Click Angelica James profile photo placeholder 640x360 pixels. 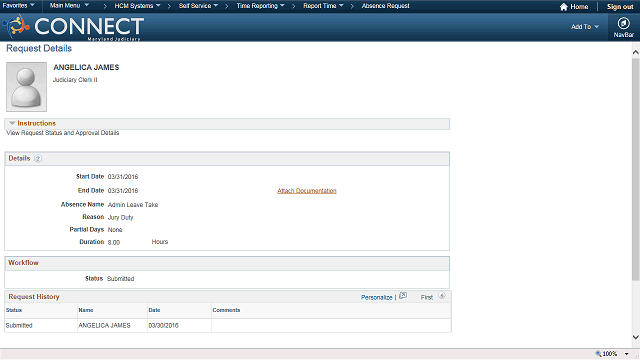click(x=27, y=87)
